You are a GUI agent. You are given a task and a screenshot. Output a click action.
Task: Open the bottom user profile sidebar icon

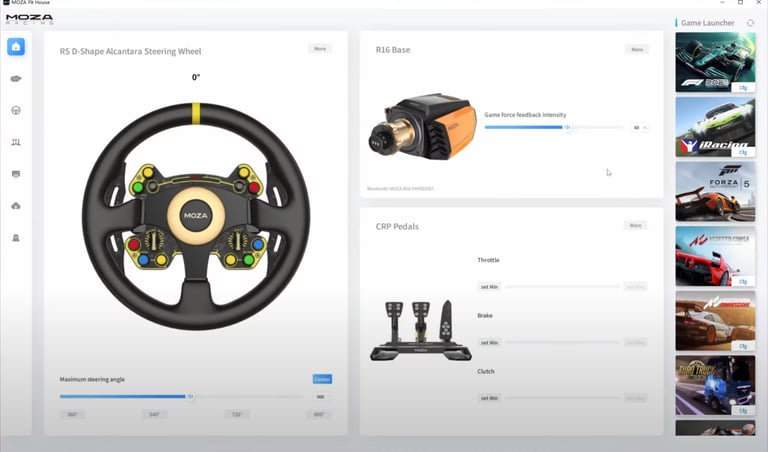[x=16, y=238]
